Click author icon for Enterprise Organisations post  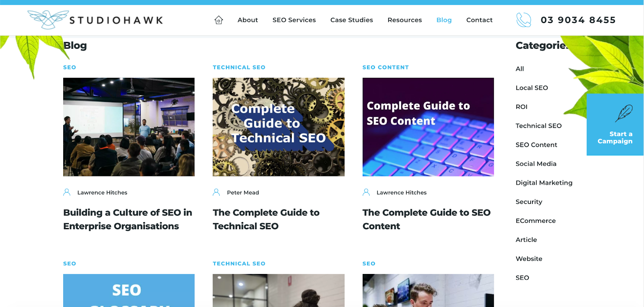point(67,192)
